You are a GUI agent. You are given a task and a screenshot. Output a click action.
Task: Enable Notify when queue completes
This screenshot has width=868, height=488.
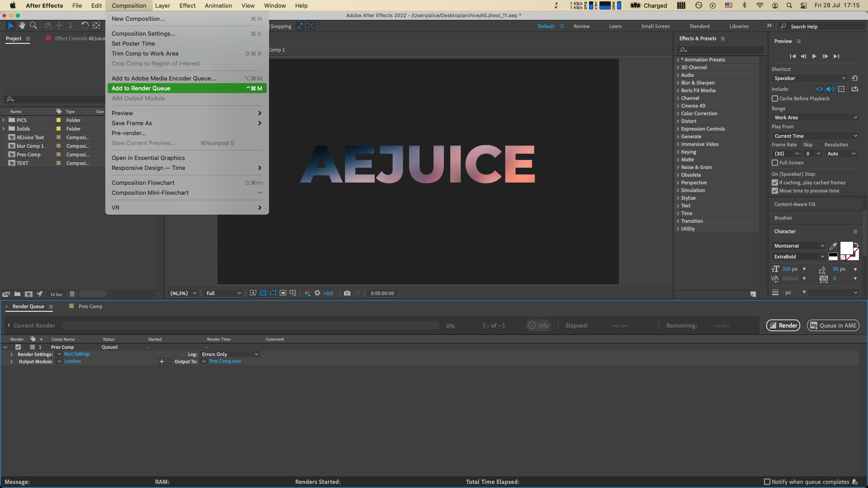point(767,482)
